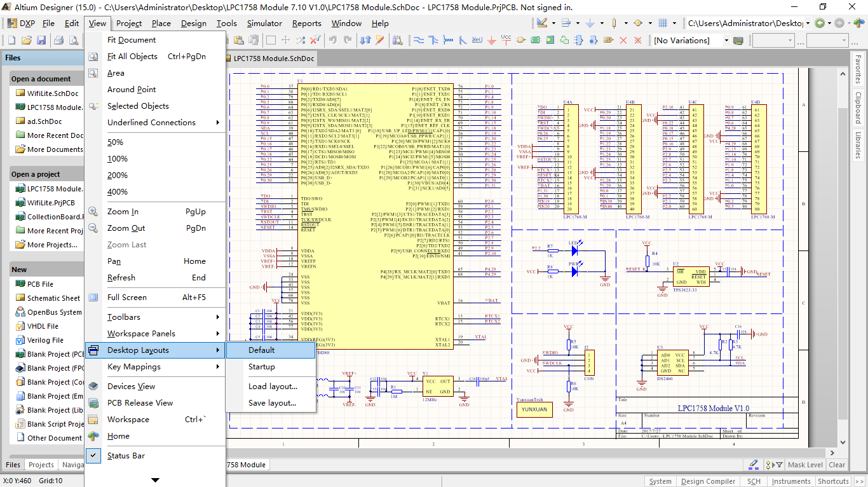
Task: Click the System status bar button
Action: pos(660,481)
